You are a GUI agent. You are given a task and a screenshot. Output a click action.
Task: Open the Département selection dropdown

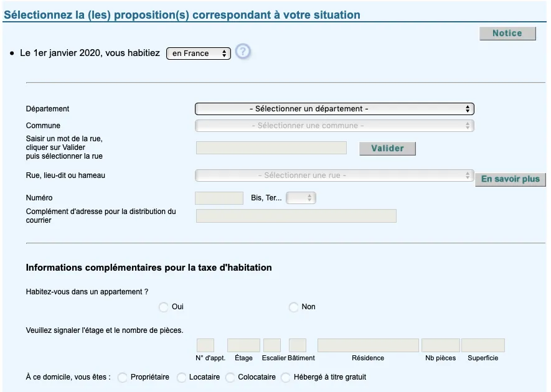[334, 109]
